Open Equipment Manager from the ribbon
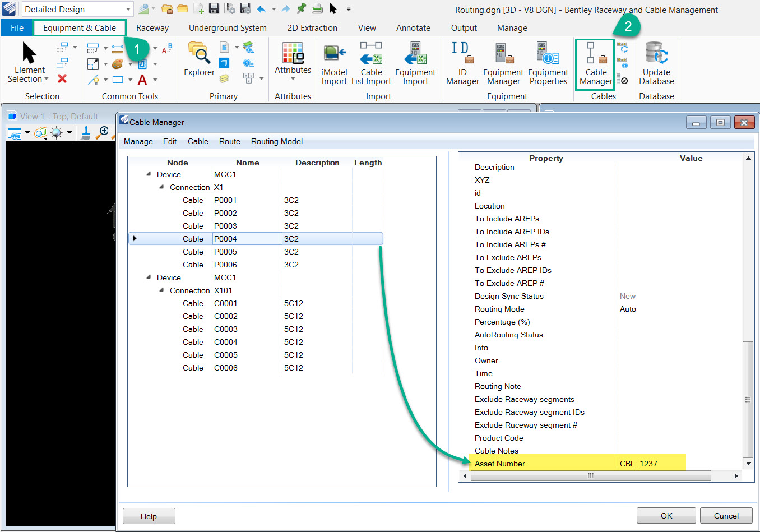Image resolution: width=760 pixels, height=532 pixels. 503,64
